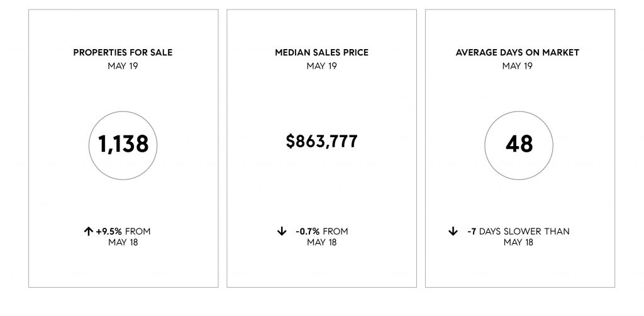The image size is (644, 316).
Task: Select the $863,777 median price value
Action: [321, 142]
